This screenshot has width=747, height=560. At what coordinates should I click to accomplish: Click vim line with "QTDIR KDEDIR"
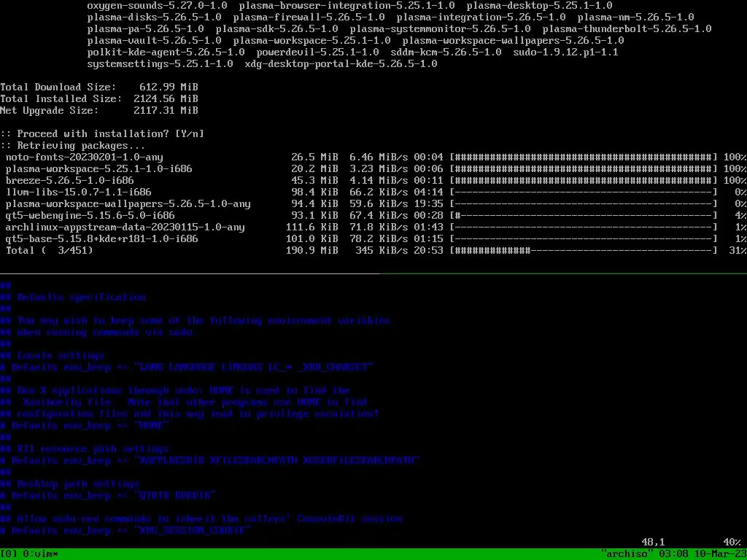[108, 495]
